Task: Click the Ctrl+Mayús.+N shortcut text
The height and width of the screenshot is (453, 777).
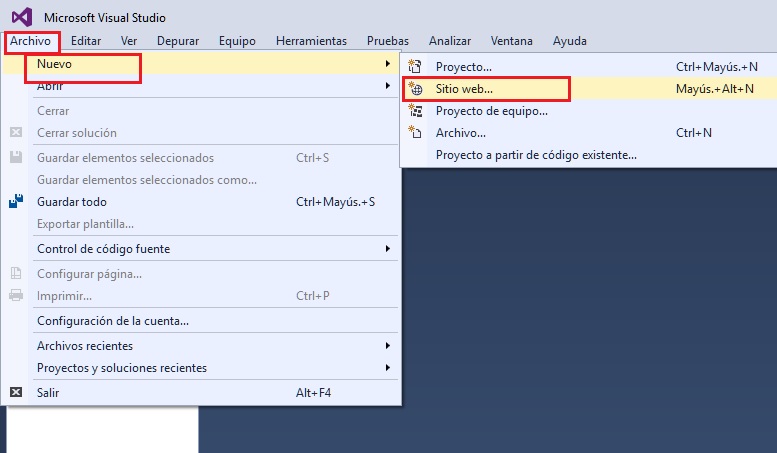Action: [x=717, y=66]
